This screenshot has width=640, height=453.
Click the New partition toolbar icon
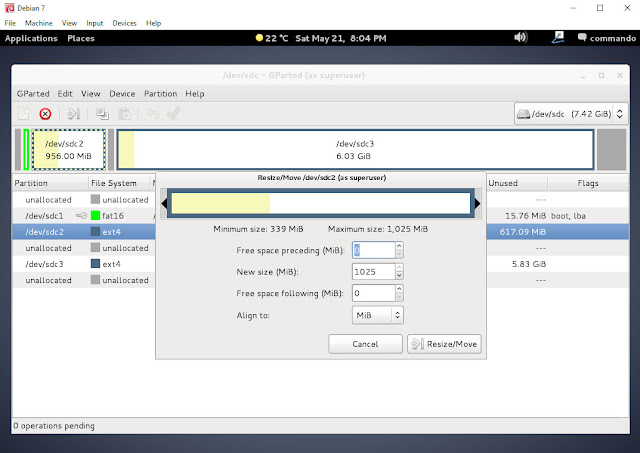(x=24, y=113)
